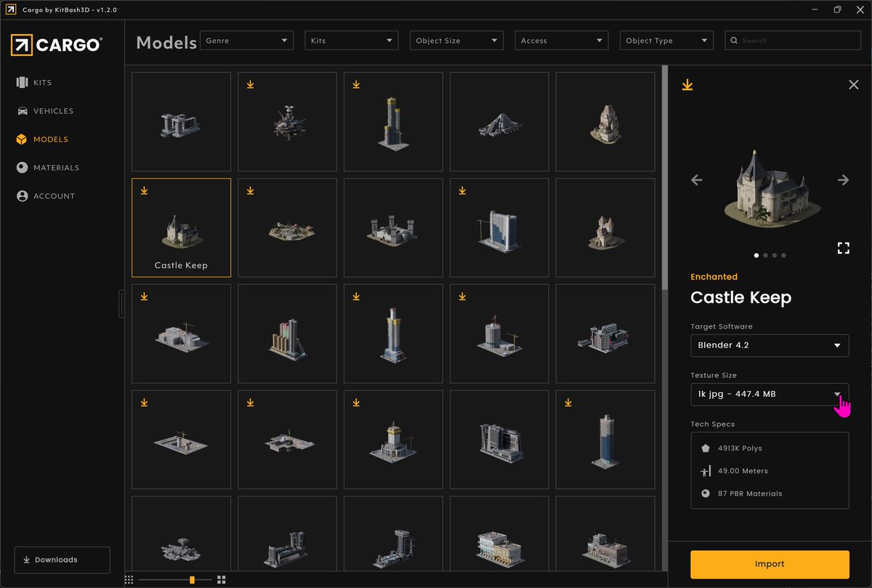Select the first preview pagination dot
Image resolution: width=872 pixels, height=588 pixels.
pos(756,255)
